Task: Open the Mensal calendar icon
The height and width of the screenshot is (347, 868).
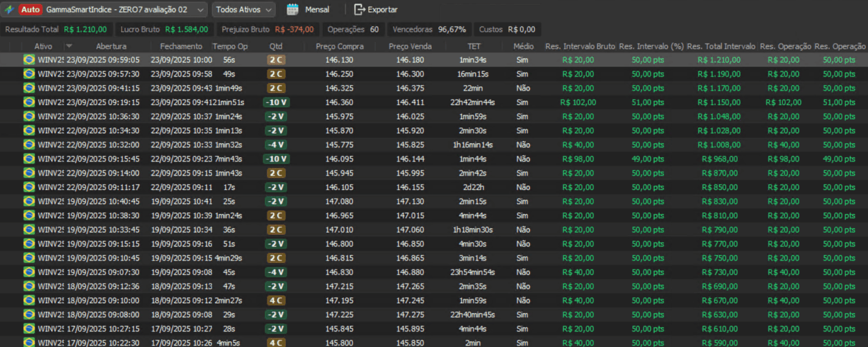Action: (x=292, y=9)
